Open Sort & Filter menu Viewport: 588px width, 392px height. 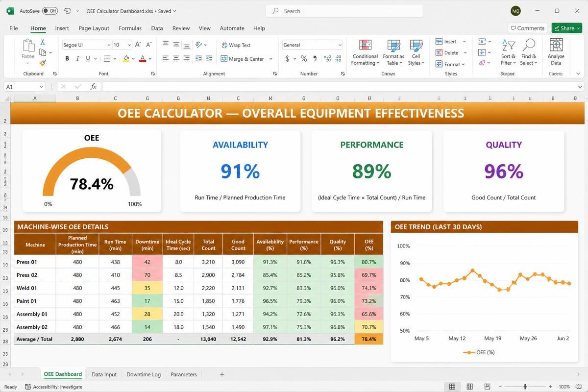click(508, 52)
